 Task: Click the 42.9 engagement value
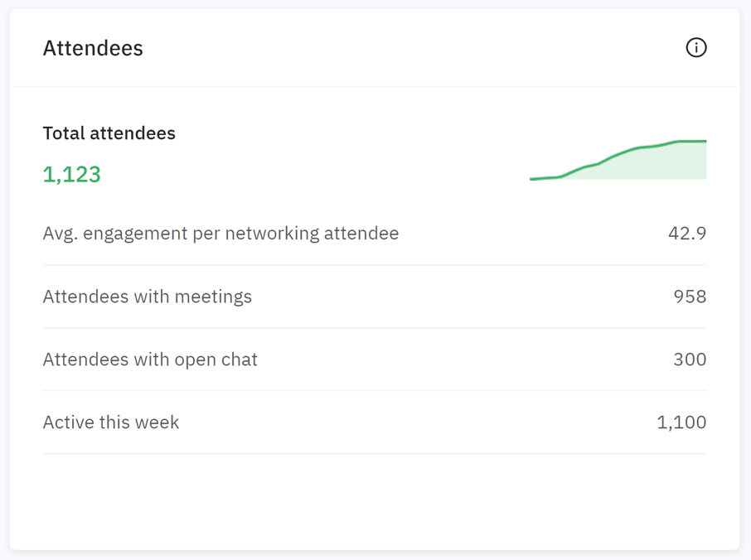coord(688,233)
